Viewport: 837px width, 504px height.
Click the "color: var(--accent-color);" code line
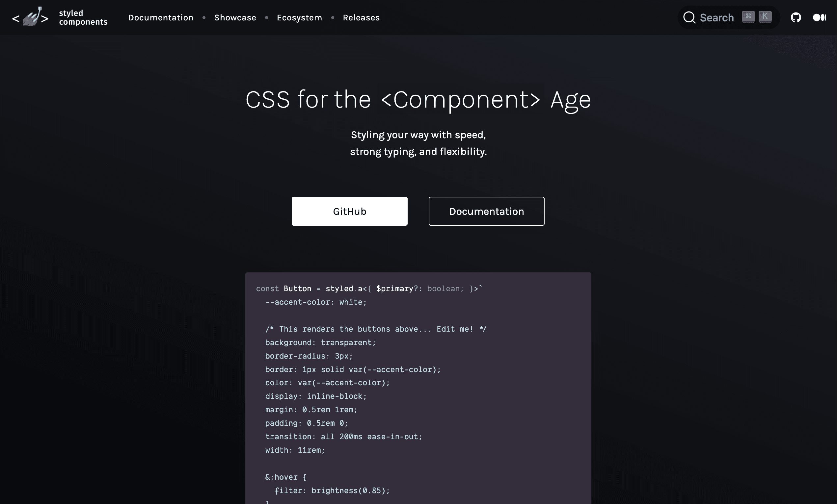328,383
